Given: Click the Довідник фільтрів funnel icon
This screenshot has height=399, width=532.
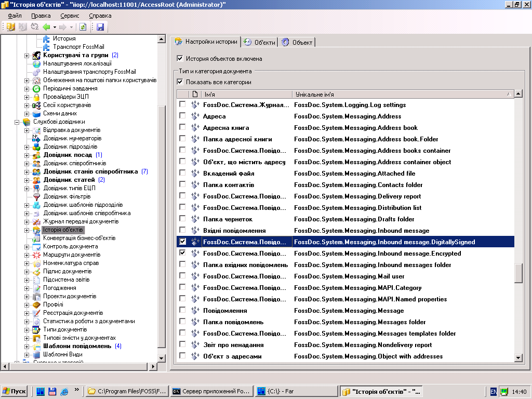Looking at the screenshot, I should [37, 196].
